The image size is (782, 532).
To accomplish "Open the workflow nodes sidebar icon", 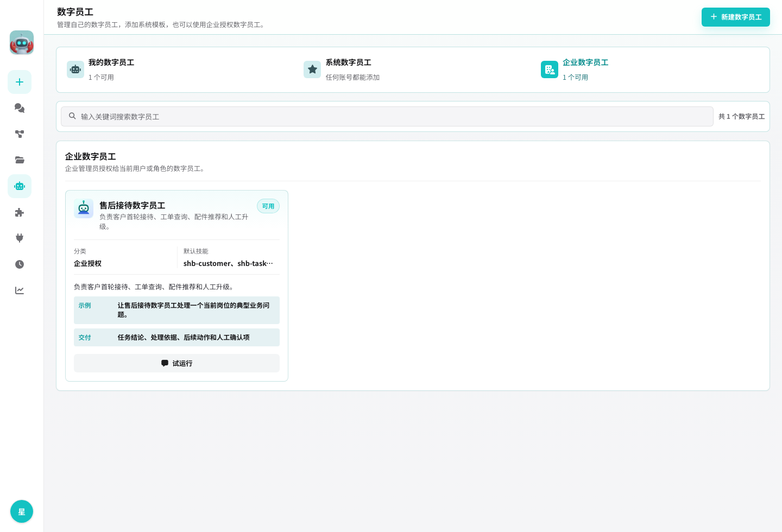I will [20, 134].
